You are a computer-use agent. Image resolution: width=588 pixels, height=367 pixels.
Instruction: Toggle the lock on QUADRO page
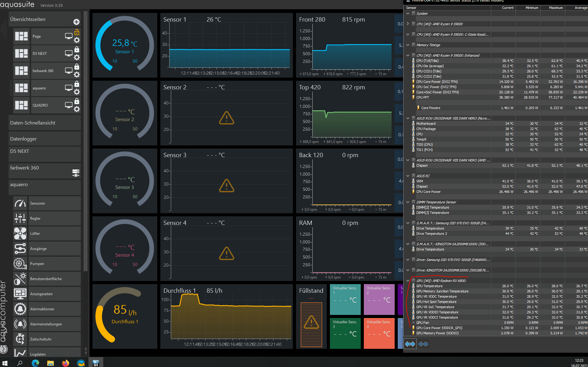click(77, 101)
